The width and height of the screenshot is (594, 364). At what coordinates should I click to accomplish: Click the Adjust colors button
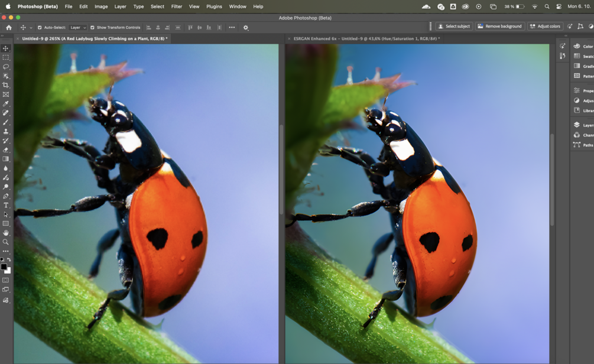545,26
